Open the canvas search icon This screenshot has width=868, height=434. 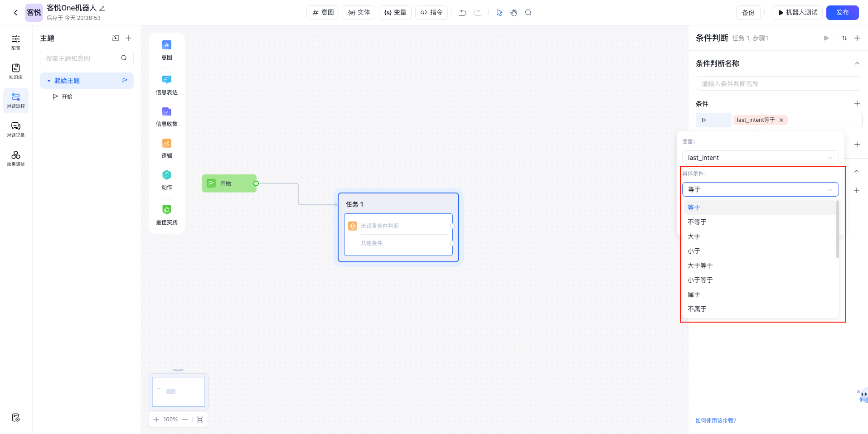pyautogui.click(x=528, y=13)
